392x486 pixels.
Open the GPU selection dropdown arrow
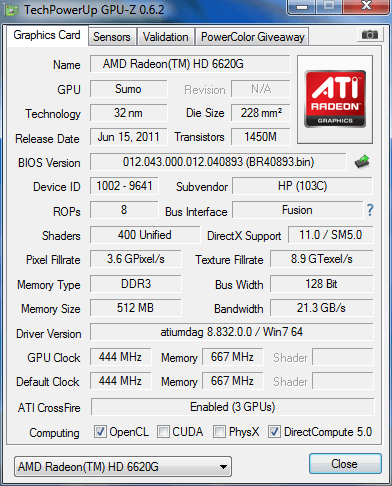pos(224,467)
